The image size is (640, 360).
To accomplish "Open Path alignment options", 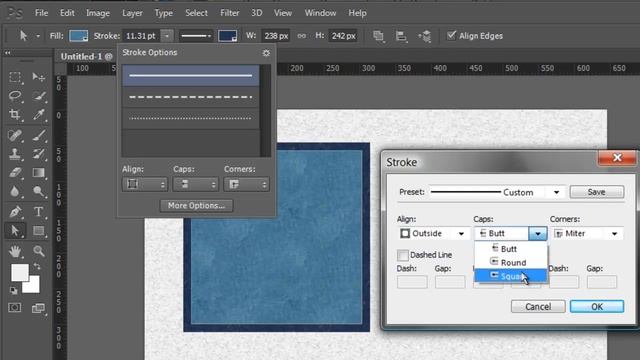I will (401, 36).
